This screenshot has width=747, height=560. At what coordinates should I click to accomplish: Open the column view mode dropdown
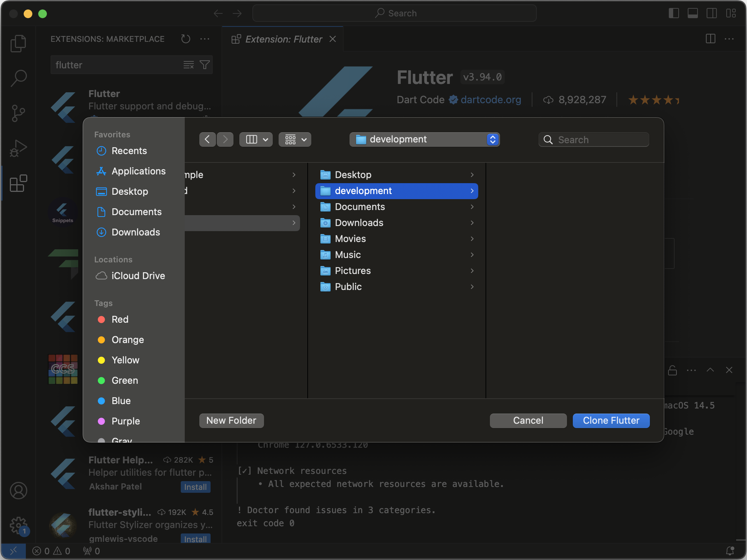tap(256, 140)
